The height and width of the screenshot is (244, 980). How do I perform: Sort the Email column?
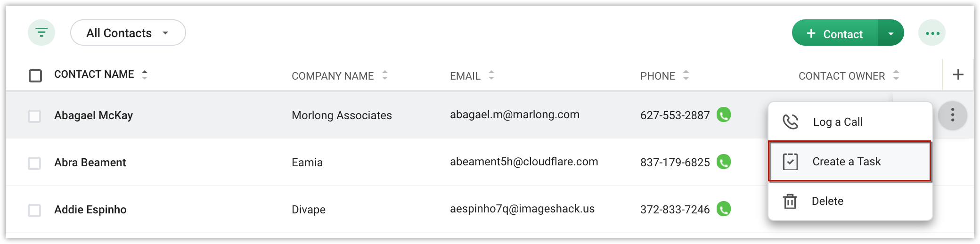point(491,75)
